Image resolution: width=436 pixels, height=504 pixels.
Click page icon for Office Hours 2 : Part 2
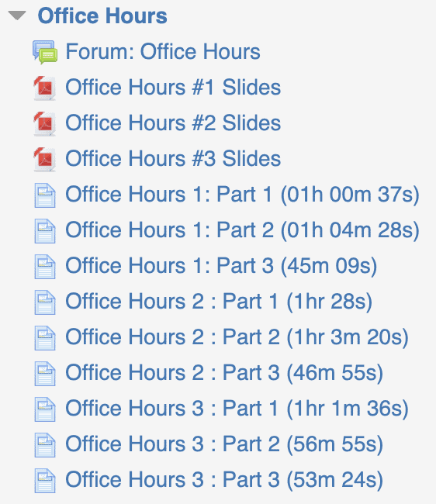(45, 338)
